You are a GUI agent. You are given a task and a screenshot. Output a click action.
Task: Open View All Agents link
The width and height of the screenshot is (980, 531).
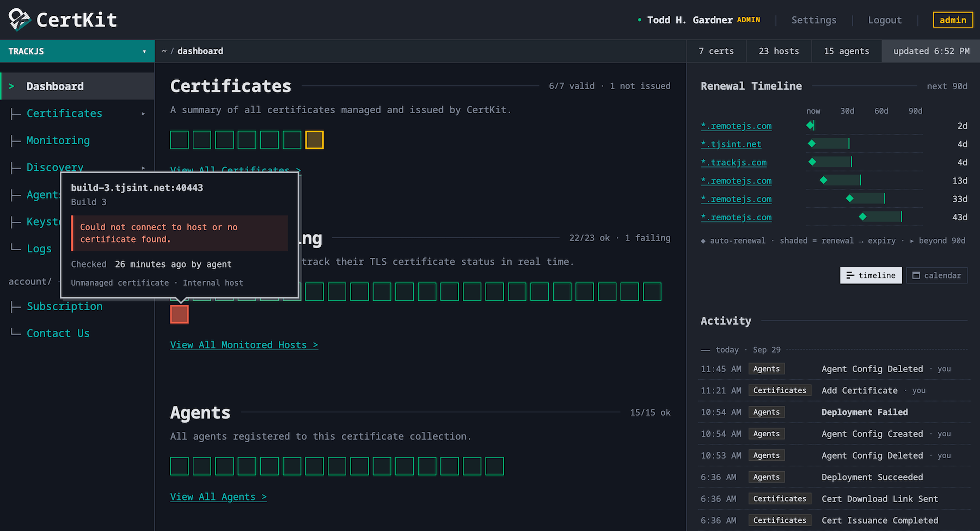tap(218, 497)
